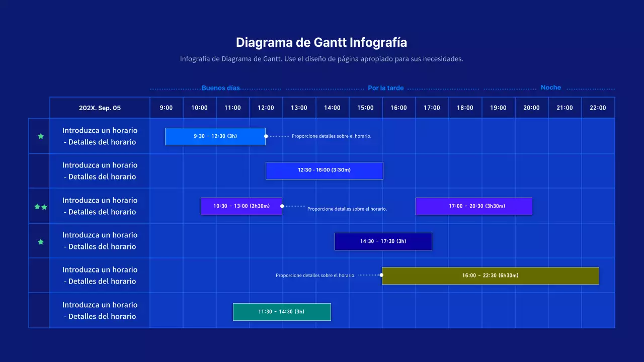The image size is (644, 362).
Task: Click the purple 17:00 - 20:30 bar
Action: pyautogui.click(x=473, y=206)
